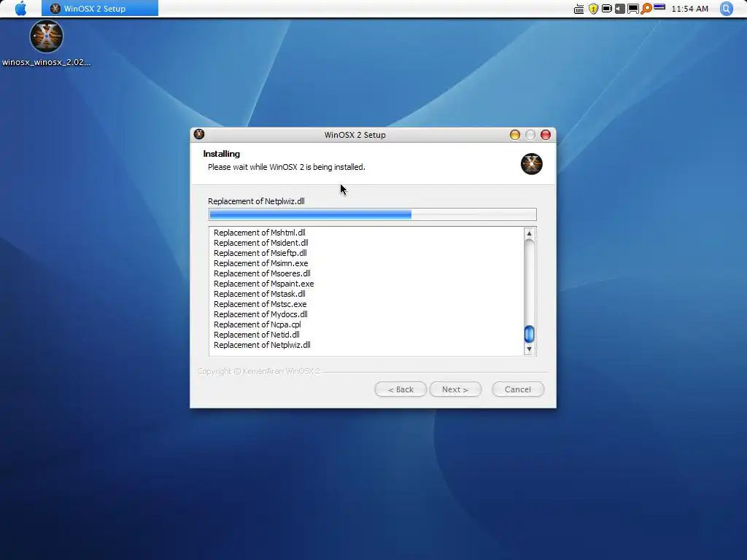Click the monitor display tray icon
The height and width of the screenshot is (560, 747).
632,9
